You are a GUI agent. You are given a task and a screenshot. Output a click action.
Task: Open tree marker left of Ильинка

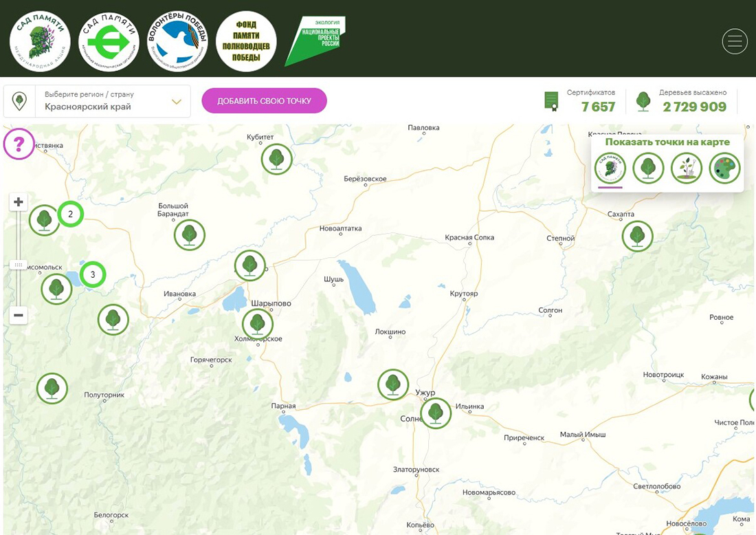coord(436,413)
